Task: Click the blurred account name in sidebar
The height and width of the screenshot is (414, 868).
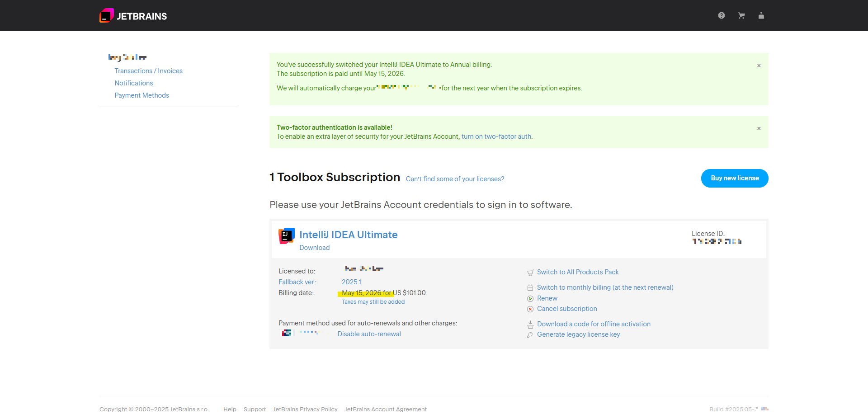Action: [127, 57]
